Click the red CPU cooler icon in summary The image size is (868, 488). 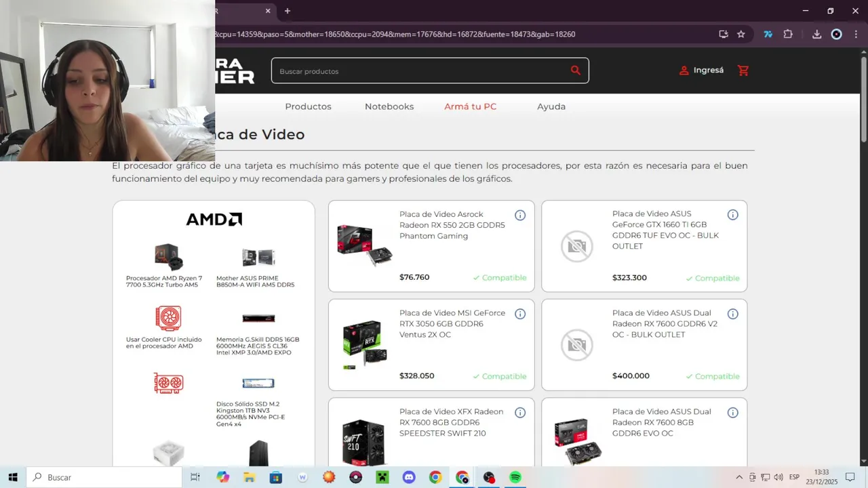coord(168,318)
